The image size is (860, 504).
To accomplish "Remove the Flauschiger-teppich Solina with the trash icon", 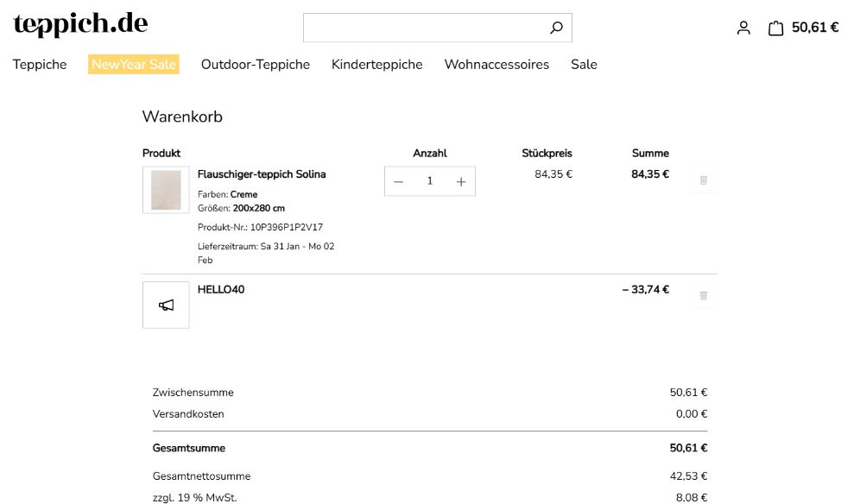I will point(703,180).
